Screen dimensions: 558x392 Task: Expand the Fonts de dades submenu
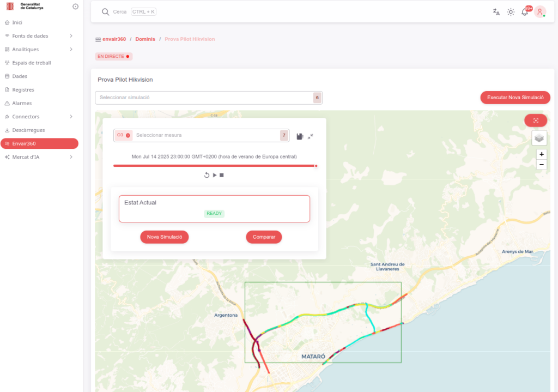click(x=39, y=36)
